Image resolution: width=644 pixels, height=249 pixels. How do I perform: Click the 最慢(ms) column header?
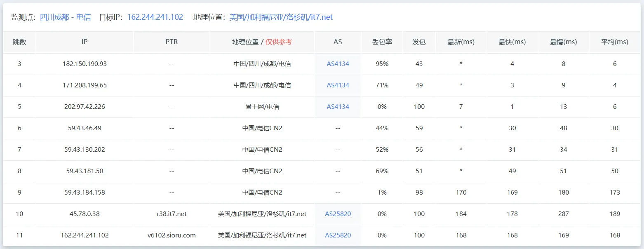[564, 42]
